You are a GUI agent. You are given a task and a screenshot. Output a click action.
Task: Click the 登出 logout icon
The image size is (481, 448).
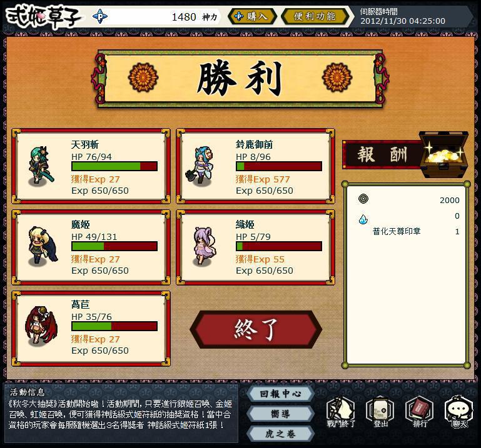pos(380,412)
